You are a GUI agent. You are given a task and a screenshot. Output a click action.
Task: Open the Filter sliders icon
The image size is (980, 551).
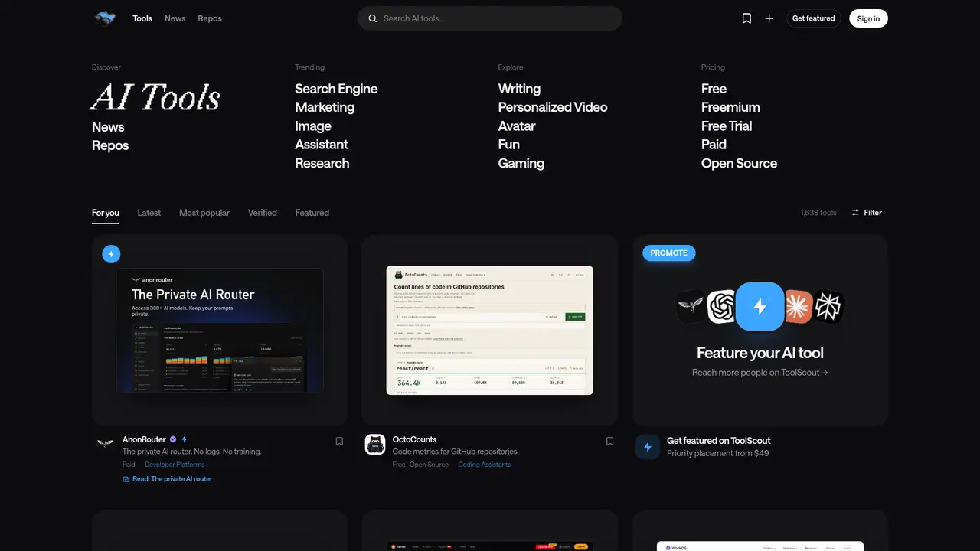pos(855,213)
